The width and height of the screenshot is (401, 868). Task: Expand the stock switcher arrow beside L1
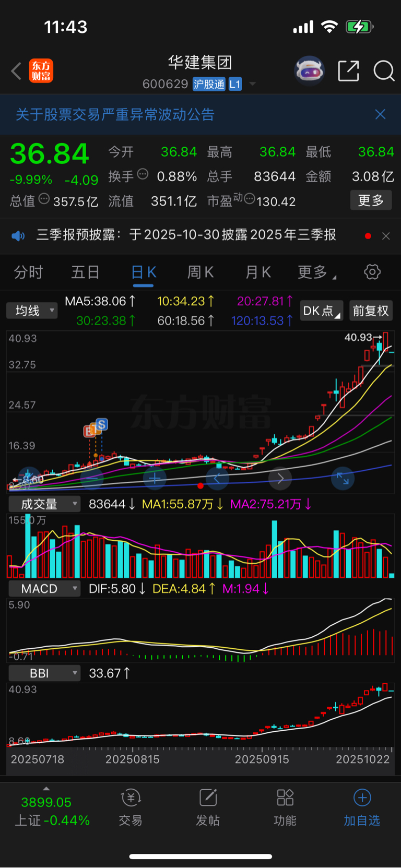(253, 84)
